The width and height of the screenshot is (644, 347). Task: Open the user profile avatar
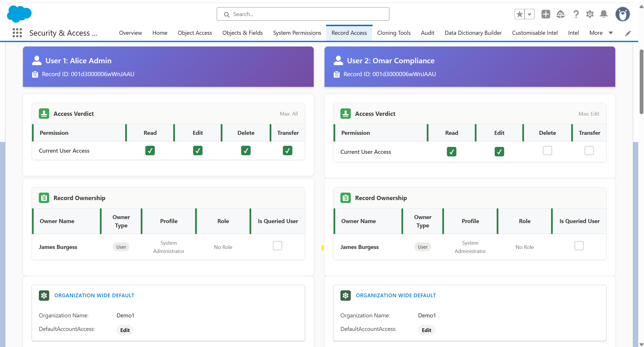(623, 14)
